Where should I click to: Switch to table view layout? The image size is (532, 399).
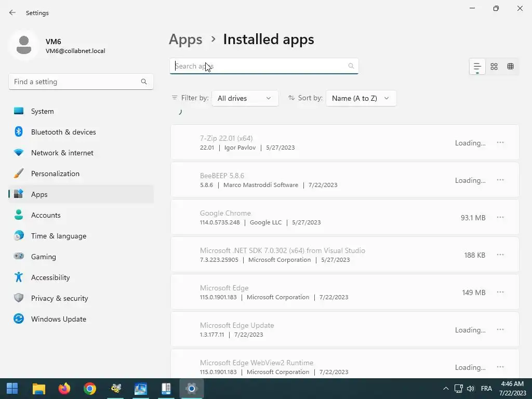510,66
